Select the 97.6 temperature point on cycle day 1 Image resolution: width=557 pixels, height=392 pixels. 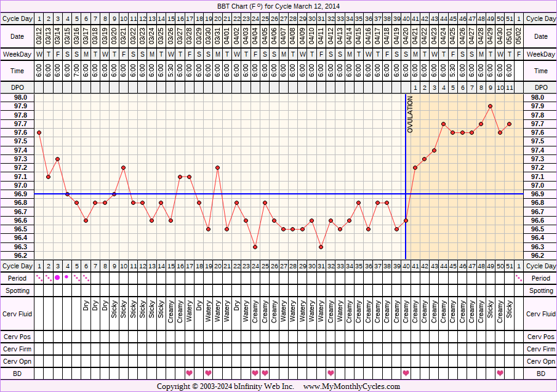tap(39, 132)
